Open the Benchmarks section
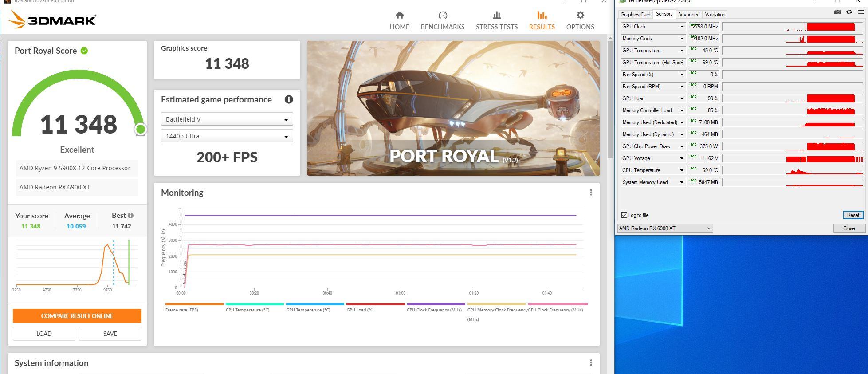The width and height of the screenshot is (868, 374). click(x=442, y=21)
